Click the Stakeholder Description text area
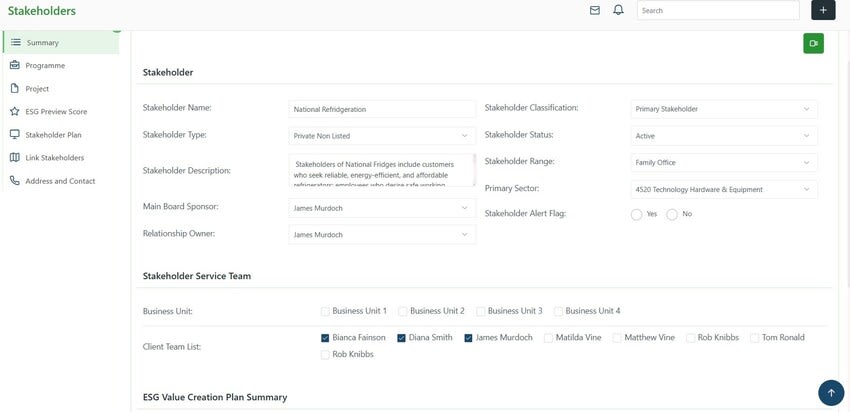The height and width of the screenshot is (412, 850). pyautogui.click(x=382, y=170)
